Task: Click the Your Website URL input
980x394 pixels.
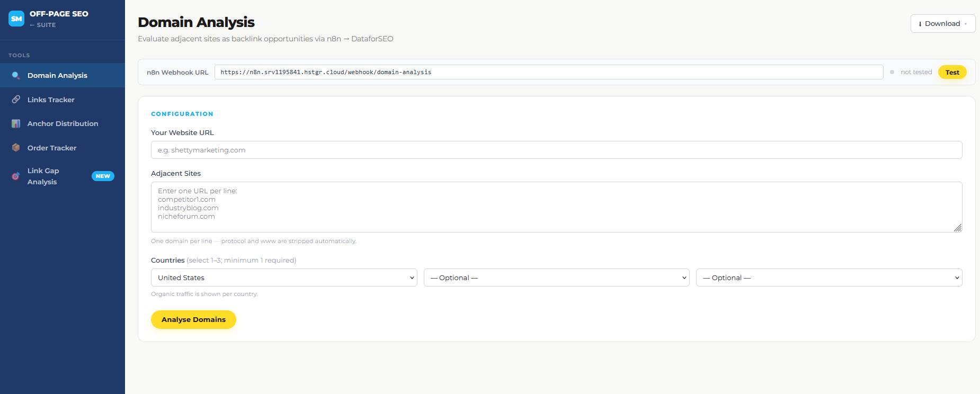Action: (x=556, y=150)
